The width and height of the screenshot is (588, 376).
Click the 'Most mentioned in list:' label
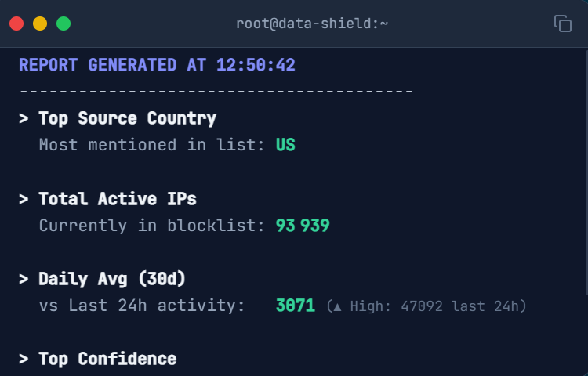click(152, 145)
